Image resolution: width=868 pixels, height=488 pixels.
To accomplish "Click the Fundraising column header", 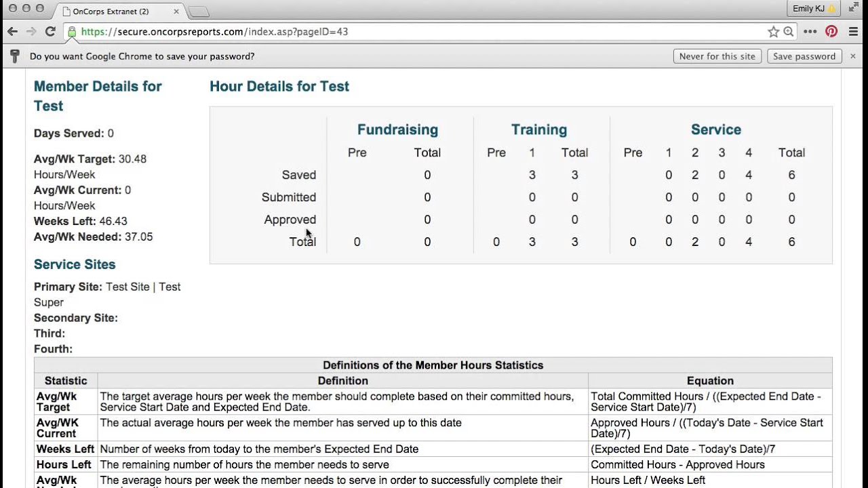I will (x=397, y=129).
